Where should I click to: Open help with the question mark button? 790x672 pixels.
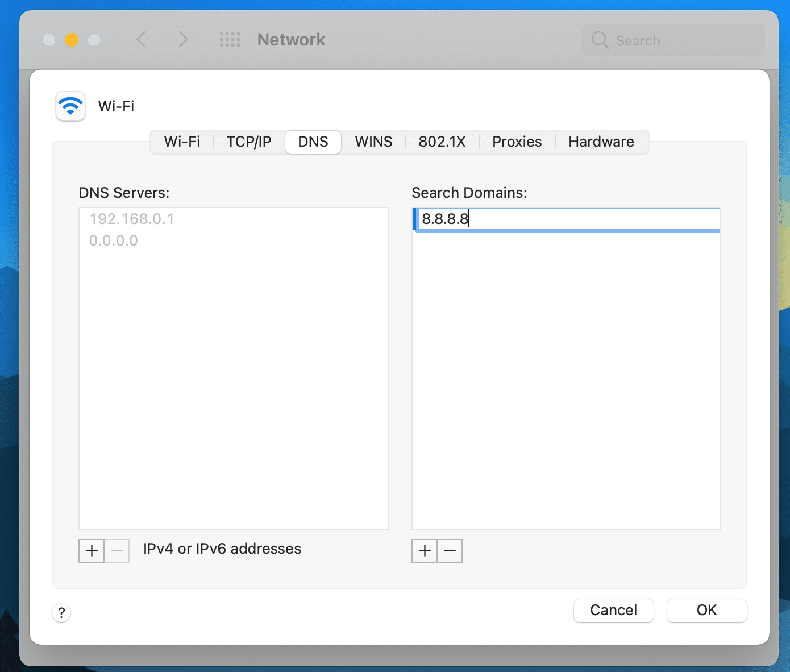tap(61, 613)
